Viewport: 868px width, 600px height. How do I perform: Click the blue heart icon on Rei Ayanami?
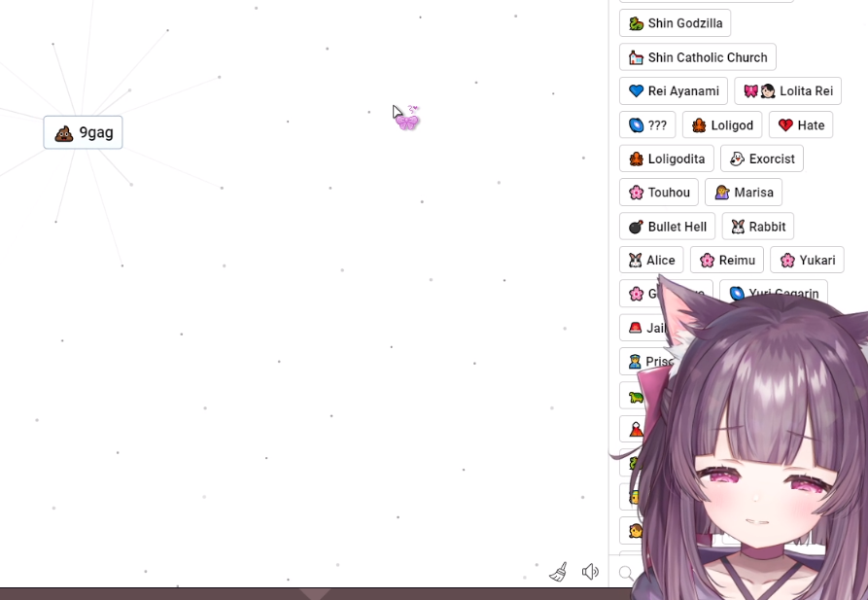[x=636, y=90]
